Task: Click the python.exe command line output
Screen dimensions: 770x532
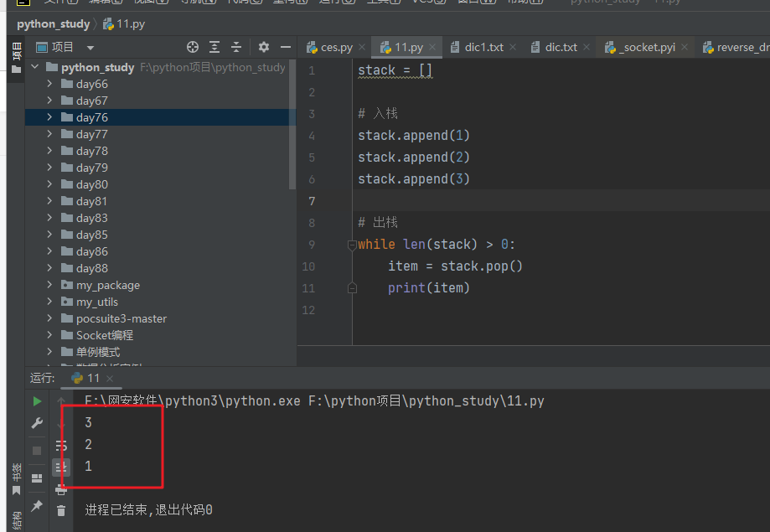Action: tap(314, 400)
